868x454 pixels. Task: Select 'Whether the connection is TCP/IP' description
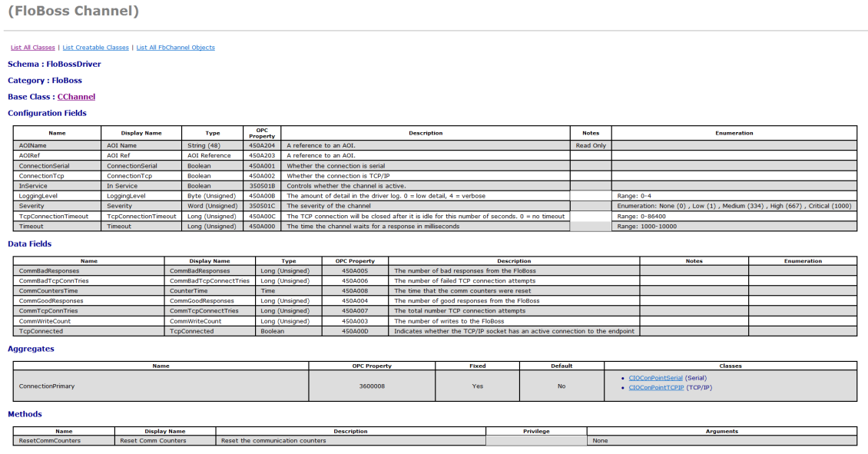(426, 176)
